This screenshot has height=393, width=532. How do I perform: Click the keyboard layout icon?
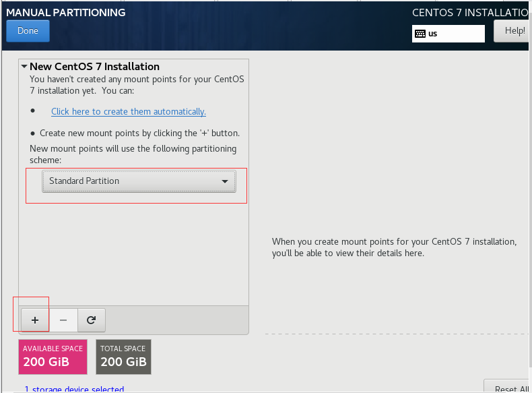pyautogui.click(x=420, y=33)
